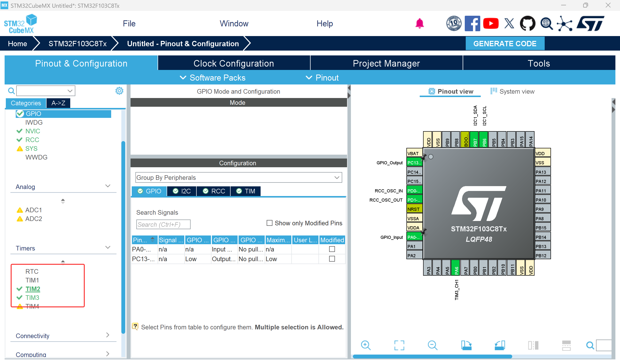Click the left panel vertical scrollbar
The width and height of the screenshot is (620, 364).
(123, 237)
